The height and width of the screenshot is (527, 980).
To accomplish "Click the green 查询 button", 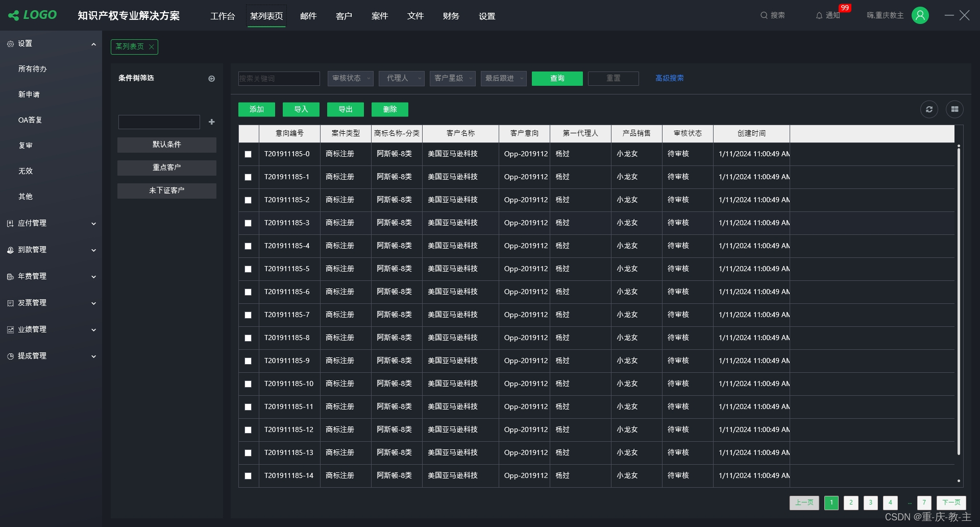I will [x=557, y=79].
